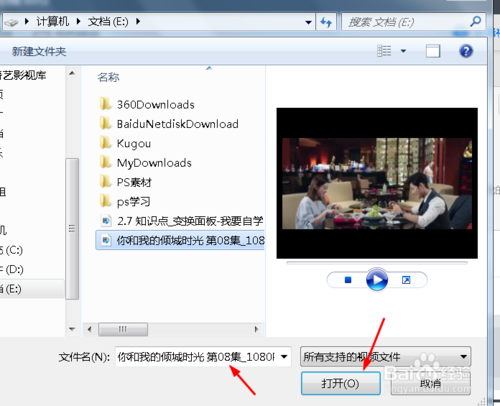Click the New Folder (新建文件夹) button
The width and height of the screenshot is (500, 406).
(39, 51)
